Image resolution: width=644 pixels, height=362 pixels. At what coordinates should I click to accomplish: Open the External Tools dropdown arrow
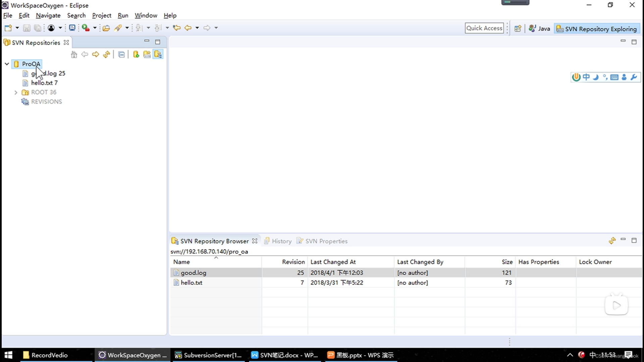(95, 28)
